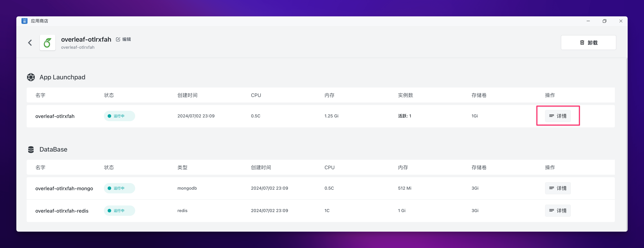Click the trash icon on the uninstall button

[582, 43]
